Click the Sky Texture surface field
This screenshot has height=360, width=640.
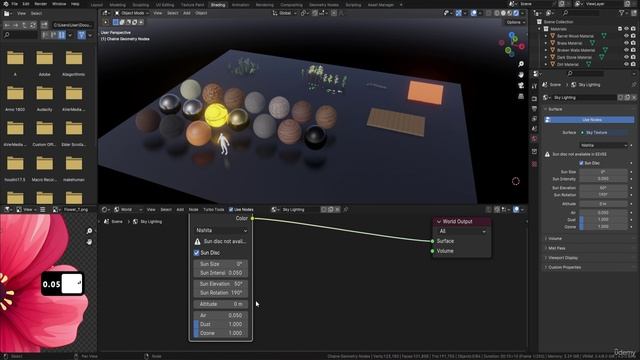604,133
